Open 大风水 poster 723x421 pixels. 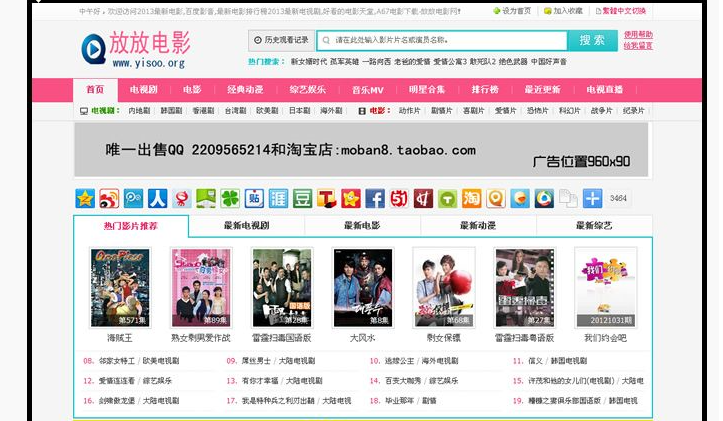(x=363, y=288)
